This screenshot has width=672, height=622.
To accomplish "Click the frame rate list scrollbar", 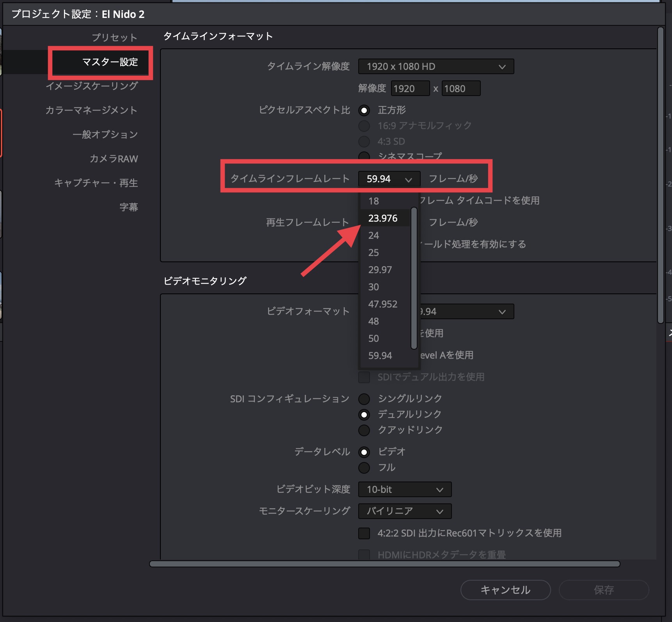I will click(x=414, y=278).
